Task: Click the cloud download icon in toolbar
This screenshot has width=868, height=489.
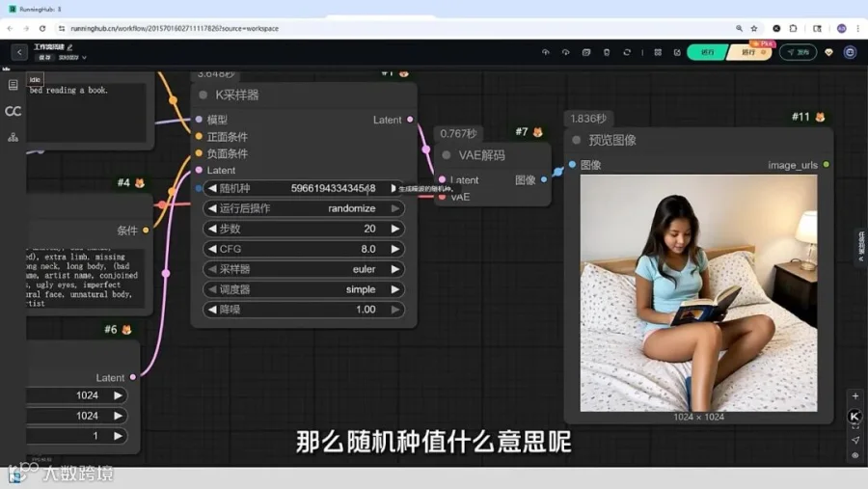Action: pos(565,52)
